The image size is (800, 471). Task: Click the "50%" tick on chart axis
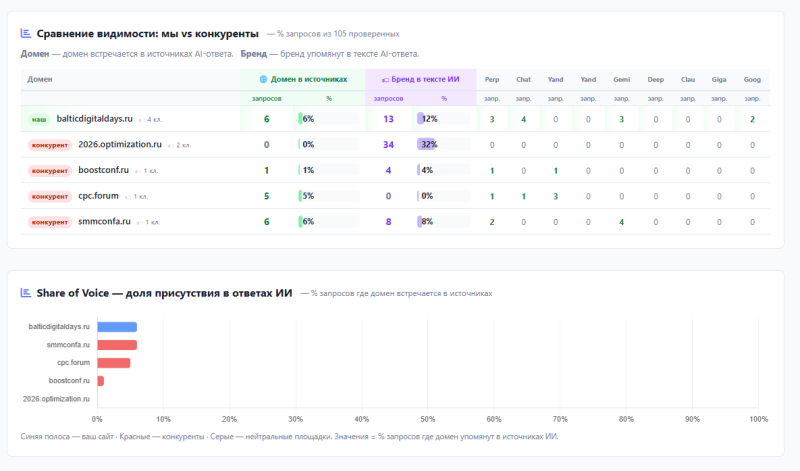coord(428,419)
